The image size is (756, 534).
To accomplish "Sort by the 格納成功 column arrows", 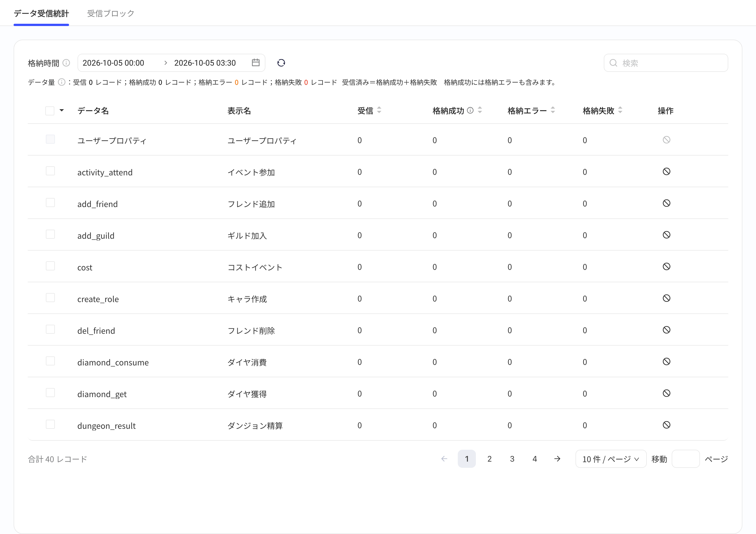I will point(480,110).
